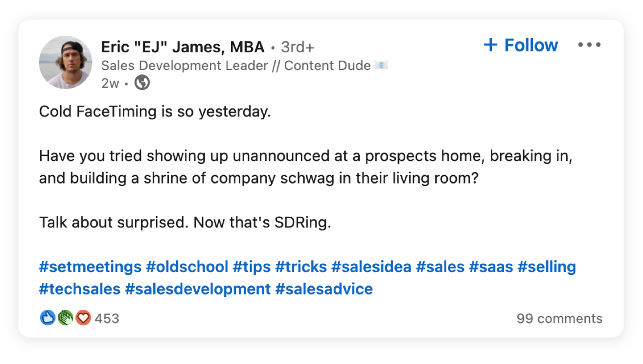Viewport: 643px width, 364px height.
Task: Click the globe public visibility icon
Action: (x=142, y=83)
